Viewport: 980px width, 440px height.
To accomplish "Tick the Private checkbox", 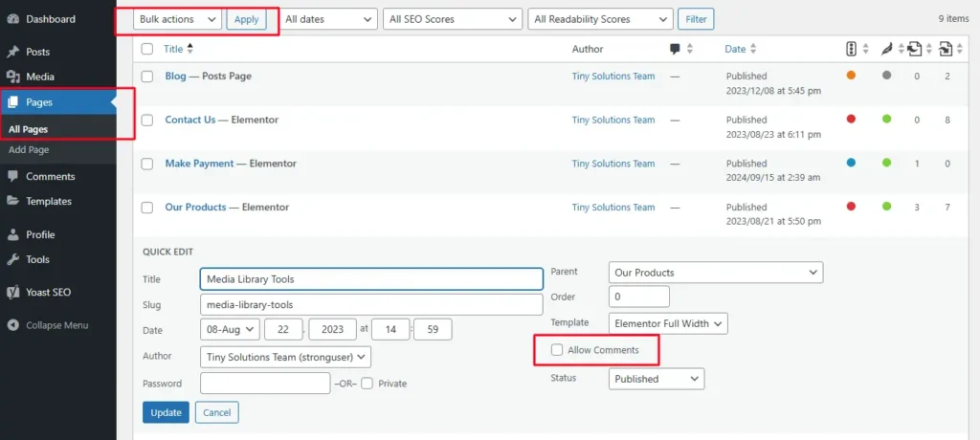I will pos(367,384).
